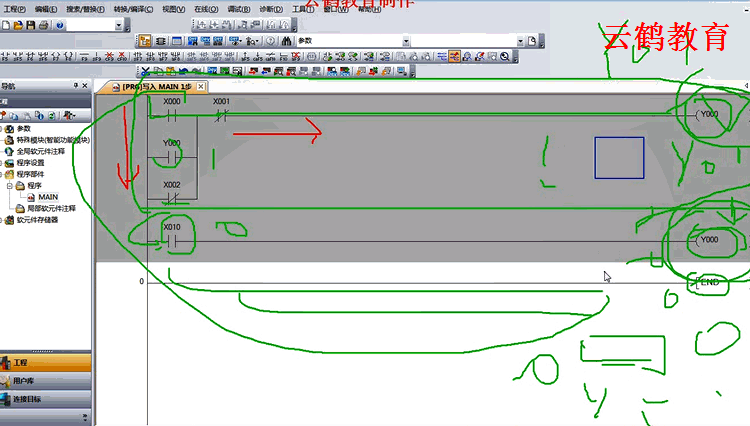Select 参数 in project tree

(x=23, y=129)
